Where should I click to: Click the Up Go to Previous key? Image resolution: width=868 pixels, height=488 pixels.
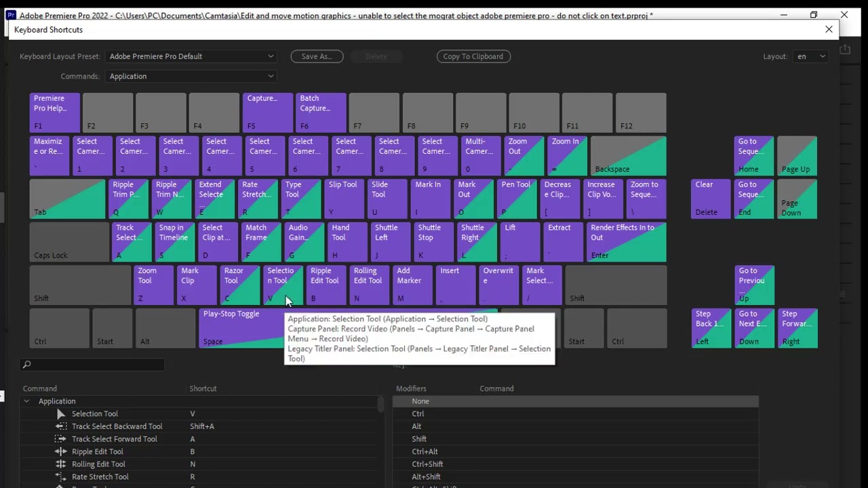click(754, 285)
